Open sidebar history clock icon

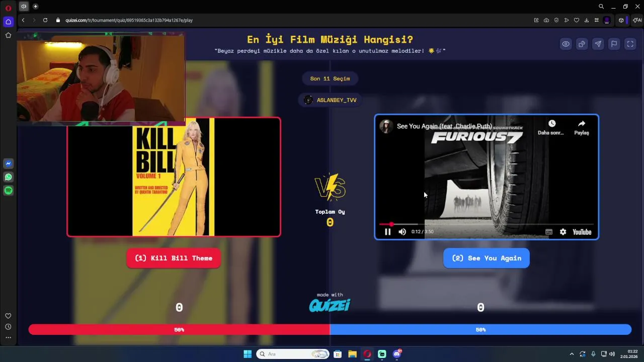(x=8, y=327)
